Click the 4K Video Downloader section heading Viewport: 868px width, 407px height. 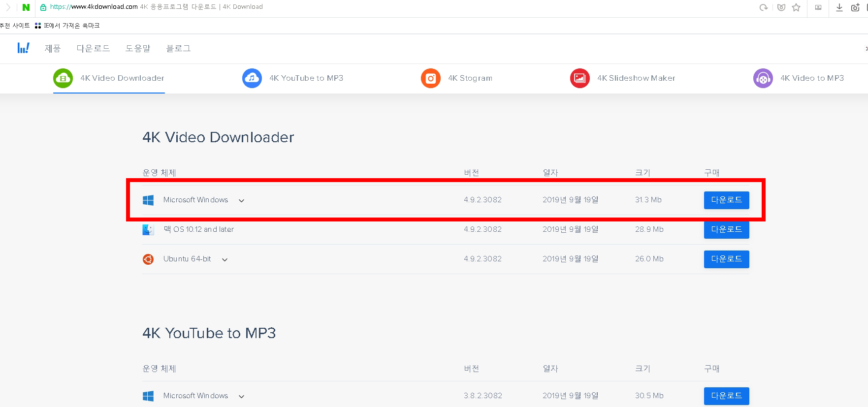pyautogui.click(x=218, y=137)
